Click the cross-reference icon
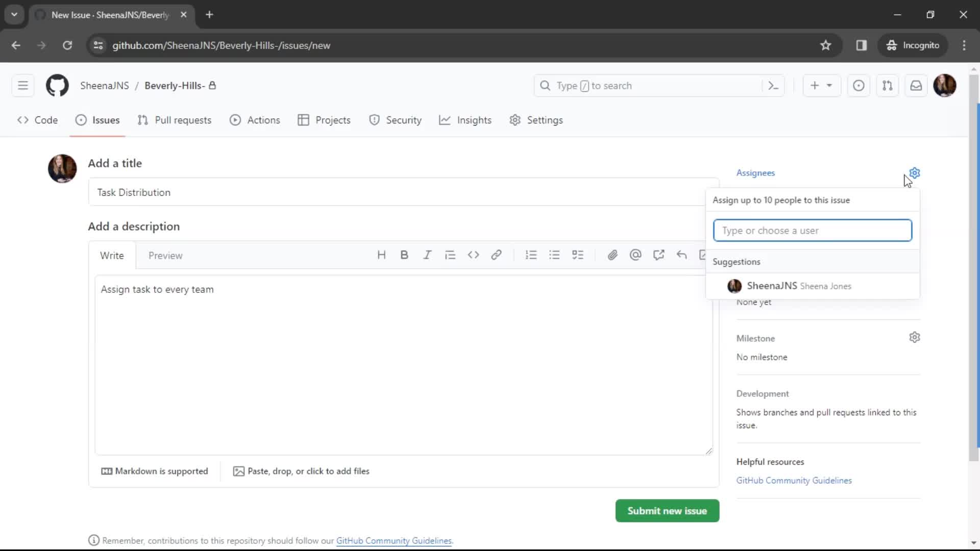Screen dimensions: 980x551 pyautogui.click(x=659, y=255)
